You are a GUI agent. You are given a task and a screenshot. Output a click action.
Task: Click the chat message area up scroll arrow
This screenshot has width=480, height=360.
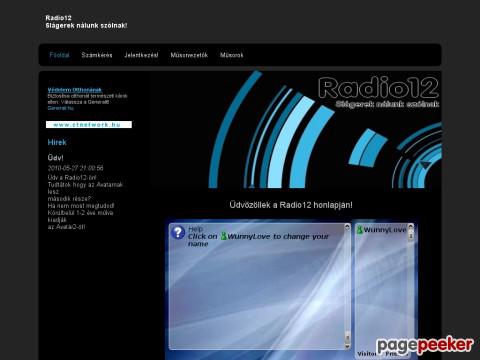coord(347,227)
